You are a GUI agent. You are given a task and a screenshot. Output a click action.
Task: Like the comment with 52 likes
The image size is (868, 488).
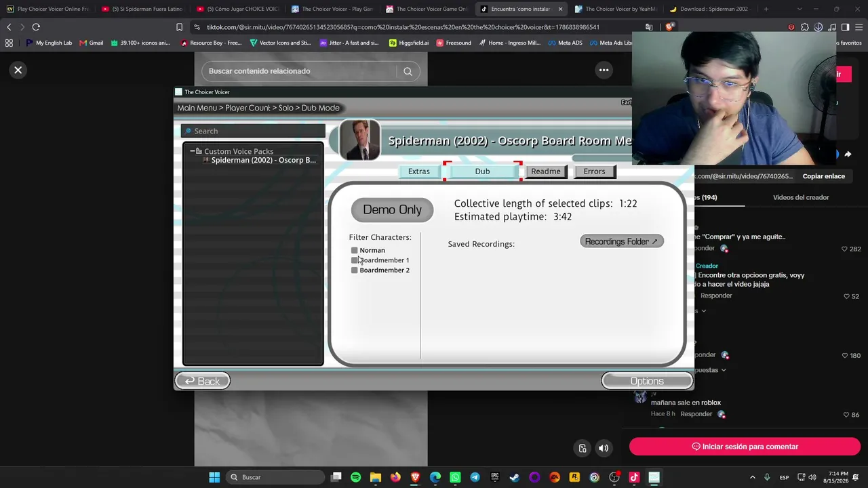tap(846, 297)
